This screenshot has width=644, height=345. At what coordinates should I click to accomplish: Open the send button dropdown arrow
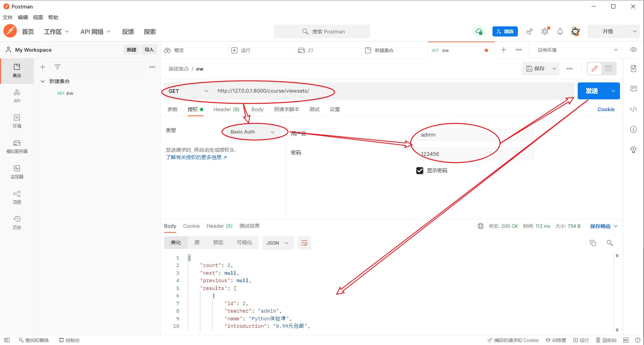613,91
